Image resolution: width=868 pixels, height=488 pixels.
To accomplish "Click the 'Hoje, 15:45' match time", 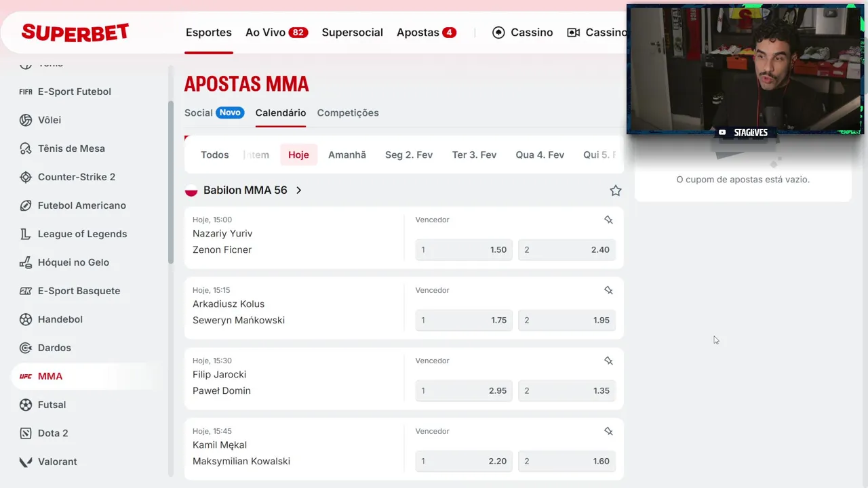I will tap(212, 431).
